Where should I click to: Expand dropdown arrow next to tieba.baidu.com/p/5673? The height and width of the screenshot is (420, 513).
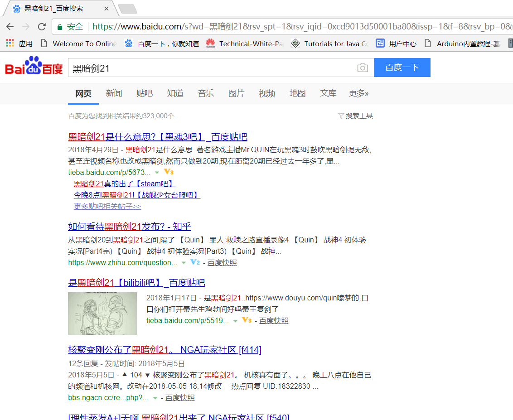(x=157, y=172)
